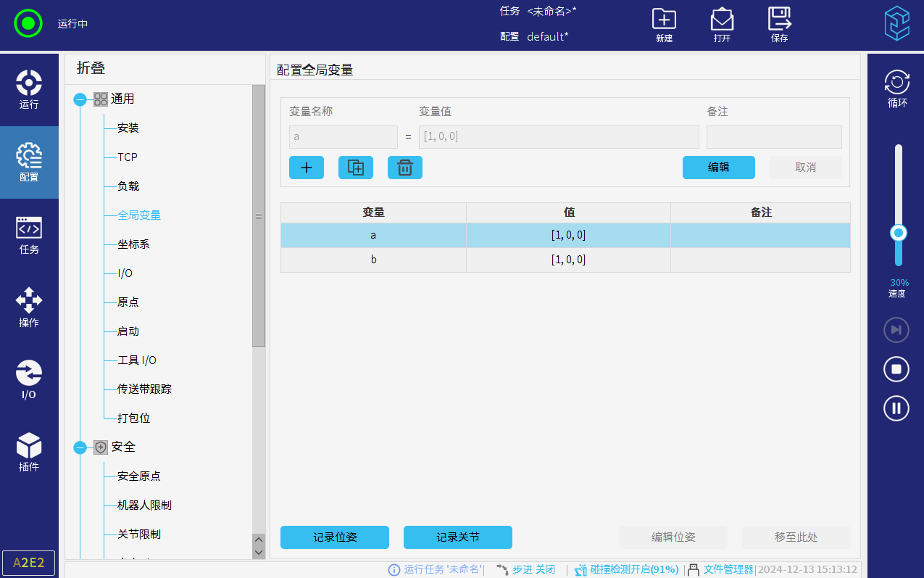Click the delete variable trash icon

click(405, 168)
